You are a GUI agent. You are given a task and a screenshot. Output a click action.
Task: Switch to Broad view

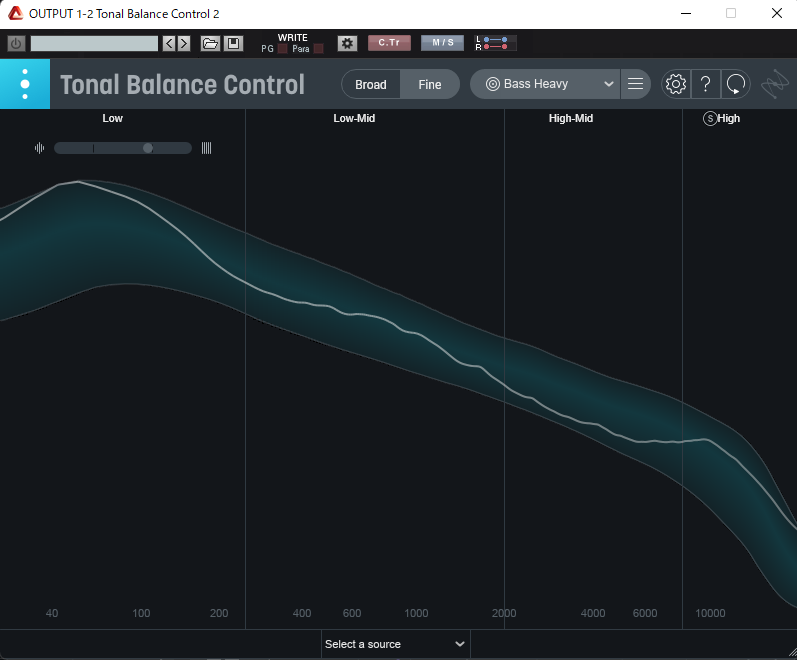click(x=371, y=84)
